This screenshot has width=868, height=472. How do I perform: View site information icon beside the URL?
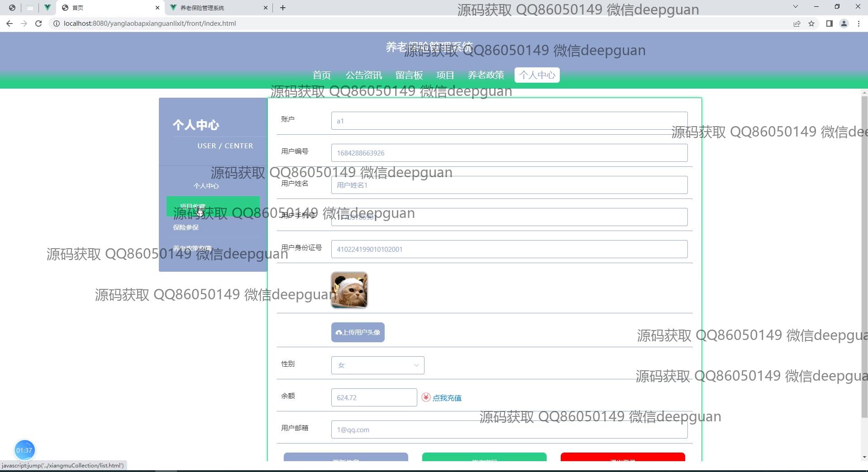point(57,24)
